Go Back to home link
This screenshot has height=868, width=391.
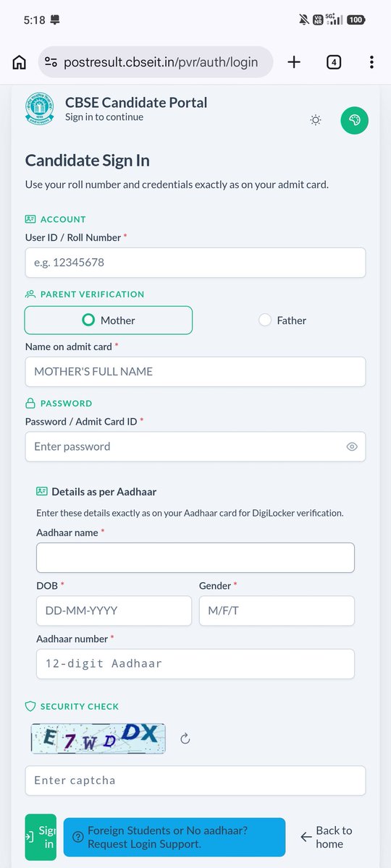[326, 838]
